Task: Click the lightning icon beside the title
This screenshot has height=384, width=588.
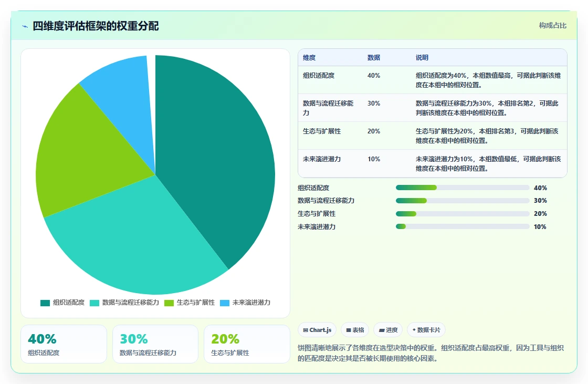Action: [x=25, y=26]
